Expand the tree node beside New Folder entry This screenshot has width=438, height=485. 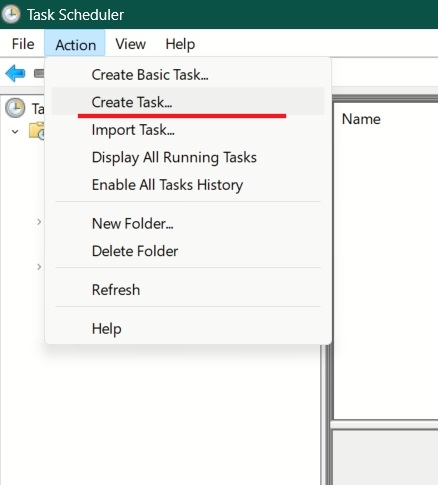coord(39,222)
